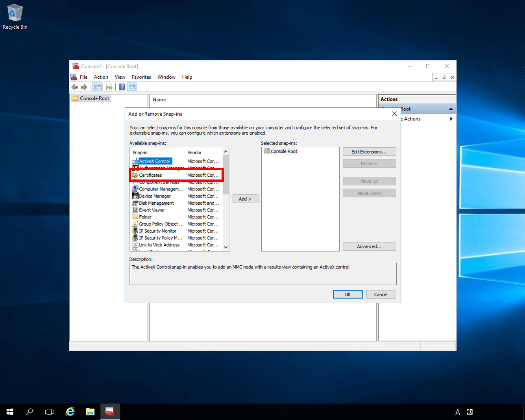Select the Certificates snap-in icon

(135, 175)
